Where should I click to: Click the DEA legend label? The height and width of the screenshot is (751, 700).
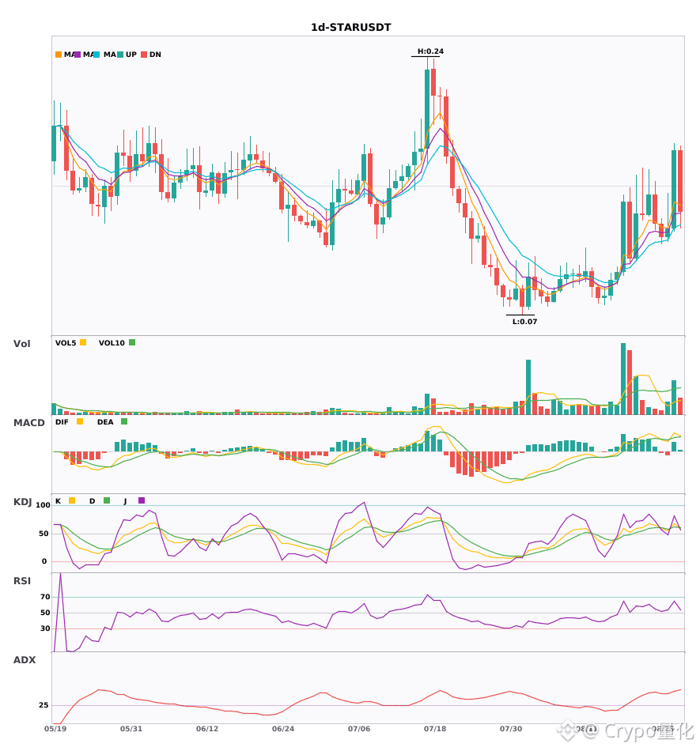click(x=105, y=422)
